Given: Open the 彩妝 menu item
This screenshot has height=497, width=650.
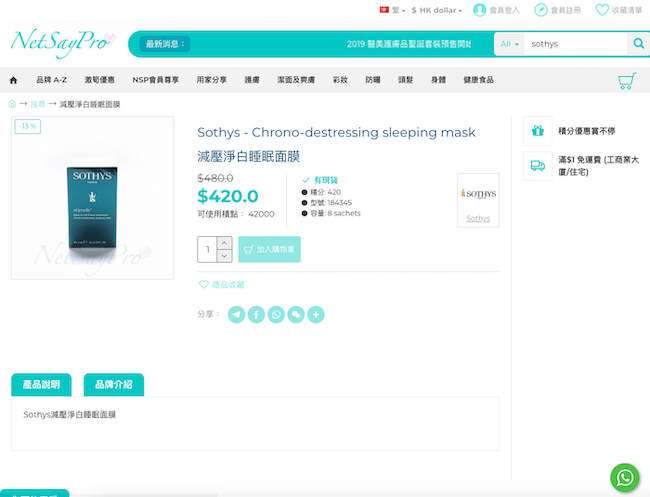Looking at the screenshot, I should (x=340, y=80).
